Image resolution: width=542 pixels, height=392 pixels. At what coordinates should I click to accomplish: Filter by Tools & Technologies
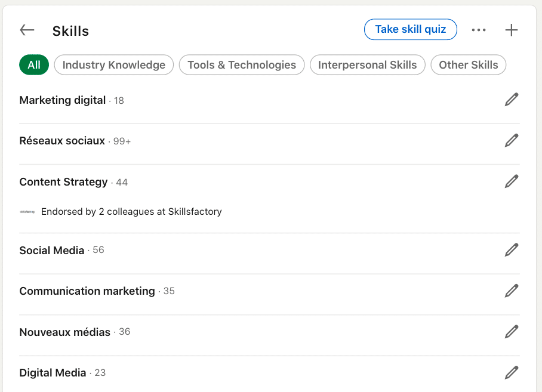click(242, 65)
